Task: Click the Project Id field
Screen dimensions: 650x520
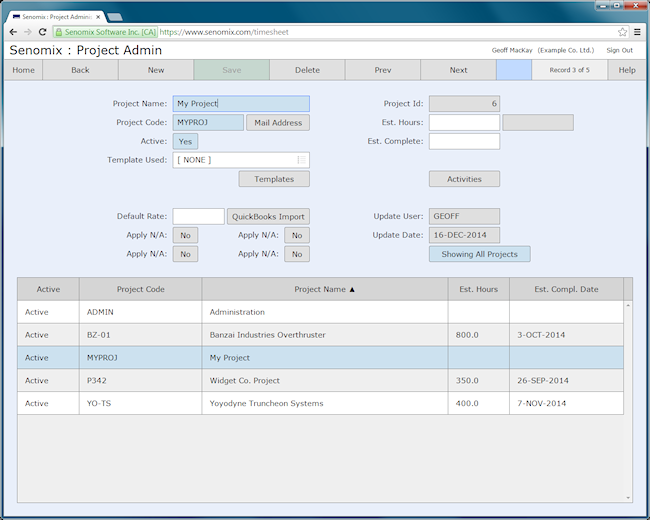Action: click(464, 104)
